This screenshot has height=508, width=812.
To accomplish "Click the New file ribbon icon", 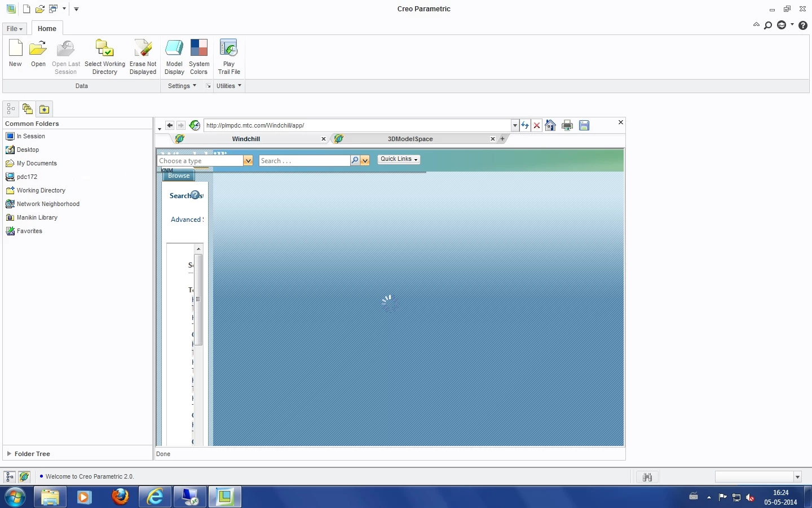I will tap(15, 49).
